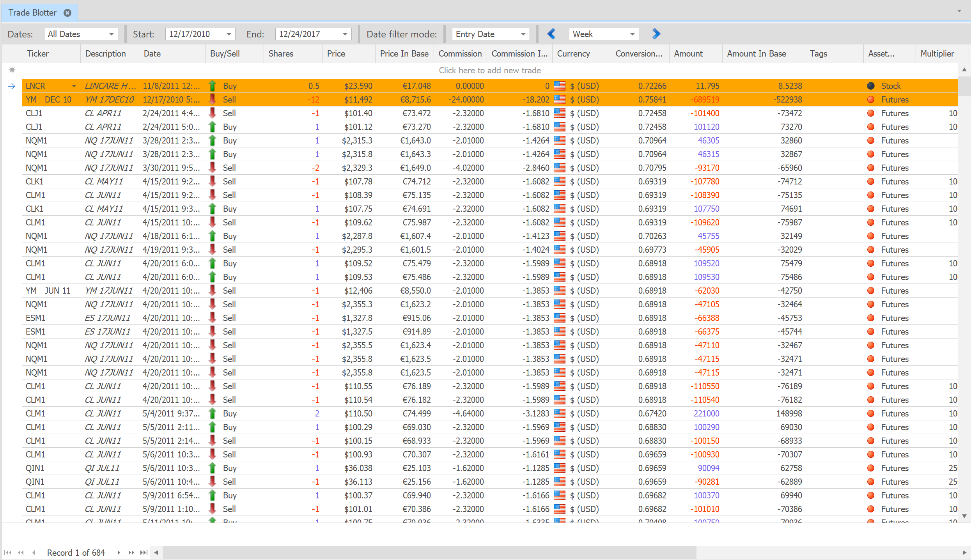
Task: Click here to add new trade
Action: click(x=489, y=70)
